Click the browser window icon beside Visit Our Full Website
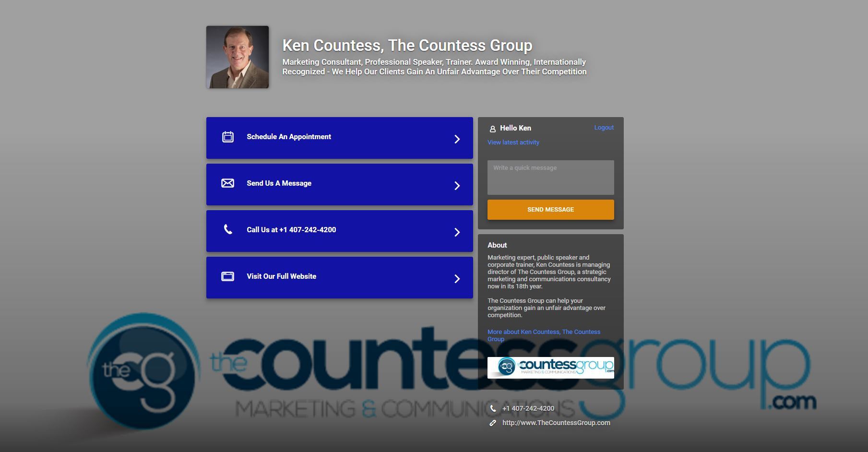 click(228, 276)
